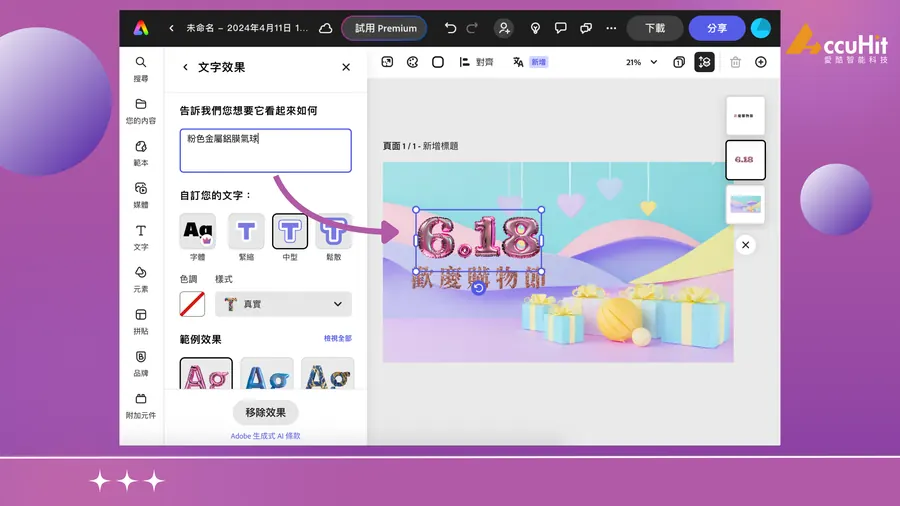900x506 pixels.
Task: Click the 分享 share button
Action: pos(717,28)
